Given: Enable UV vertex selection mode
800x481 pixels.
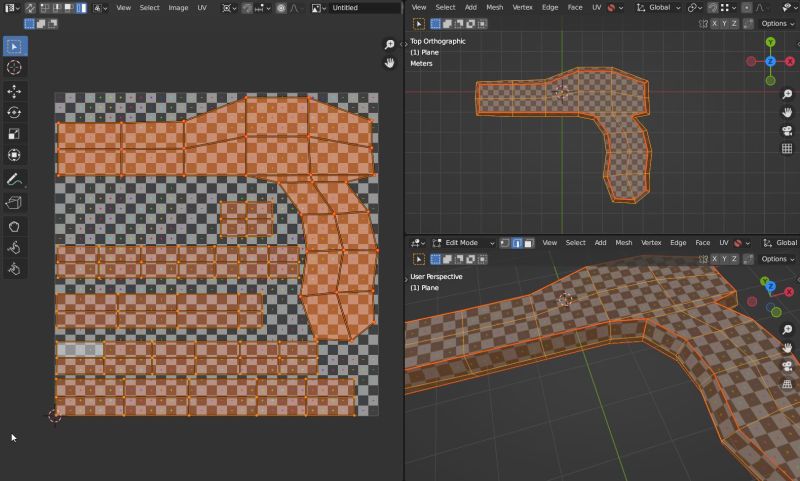Looking at the screenshot, I should pos(45,8).
